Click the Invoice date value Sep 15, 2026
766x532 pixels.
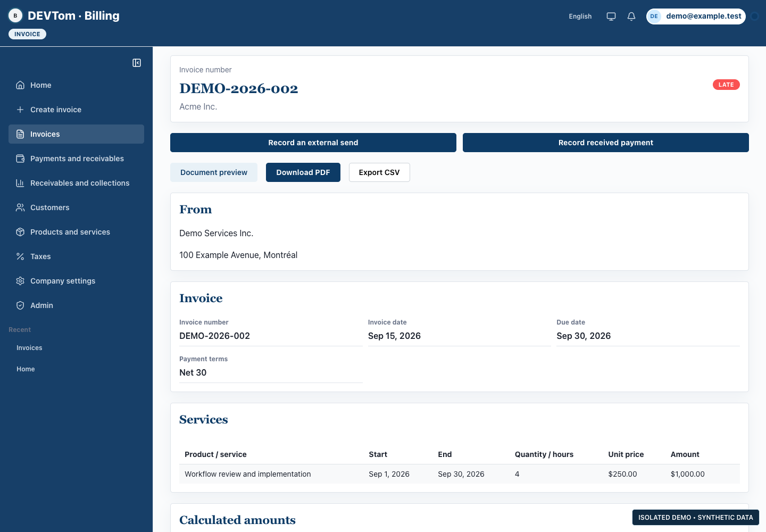394,336
